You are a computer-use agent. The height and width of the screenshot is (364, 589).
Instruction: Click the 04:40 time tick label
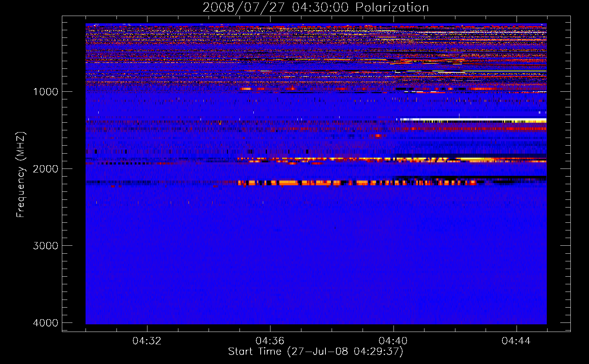pyautogui.click(x=393, y=341)
